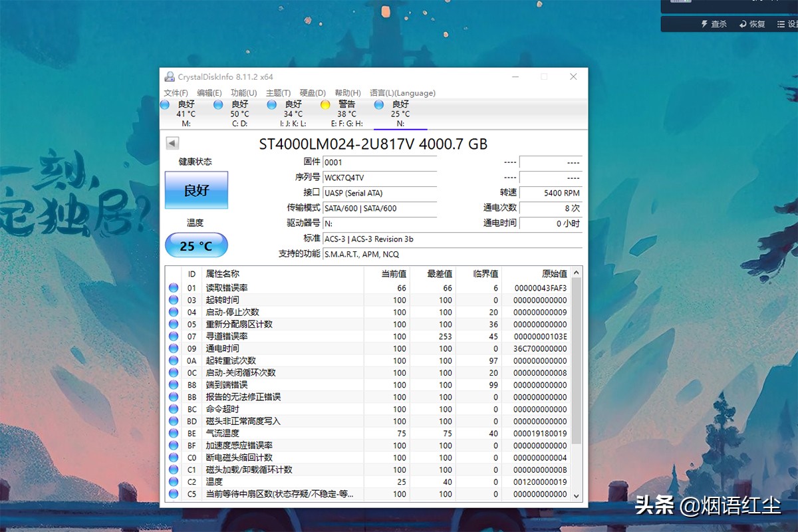Open the 硬盘(D) drive selection dropdown

[310, 92]
